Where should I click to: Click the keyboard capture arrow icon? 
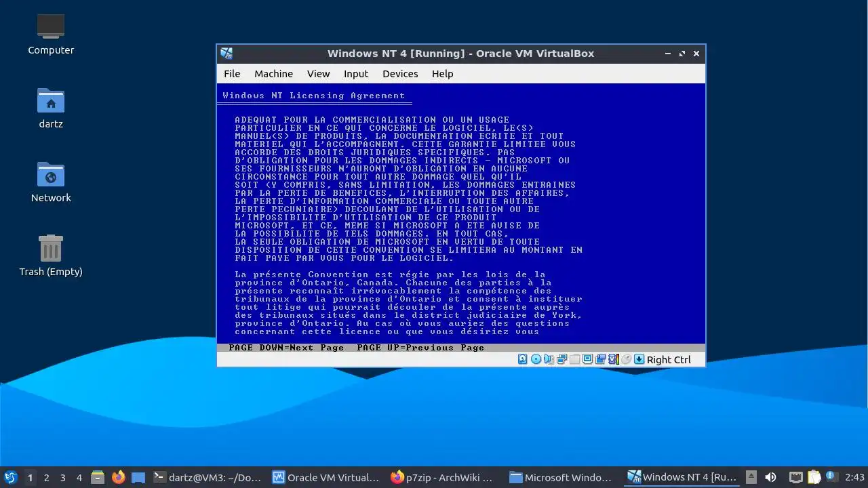pyautogui.click(x=639, y=359)
